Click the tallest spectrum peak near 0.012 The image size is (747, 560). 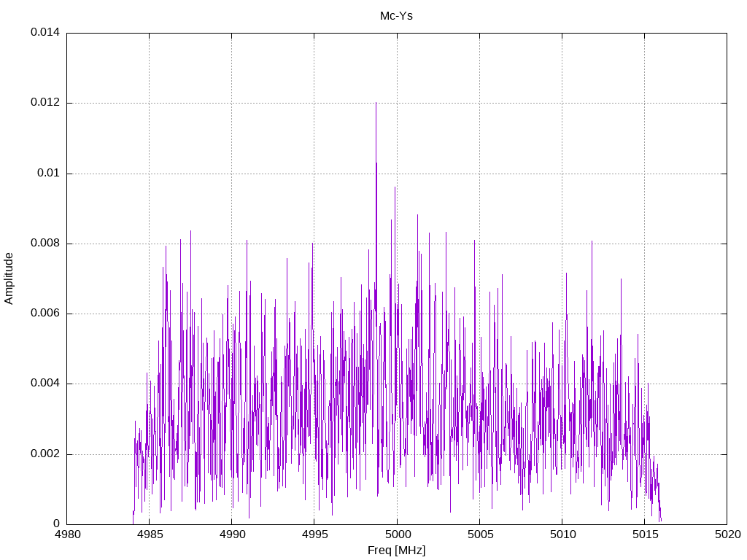(376, 104)
